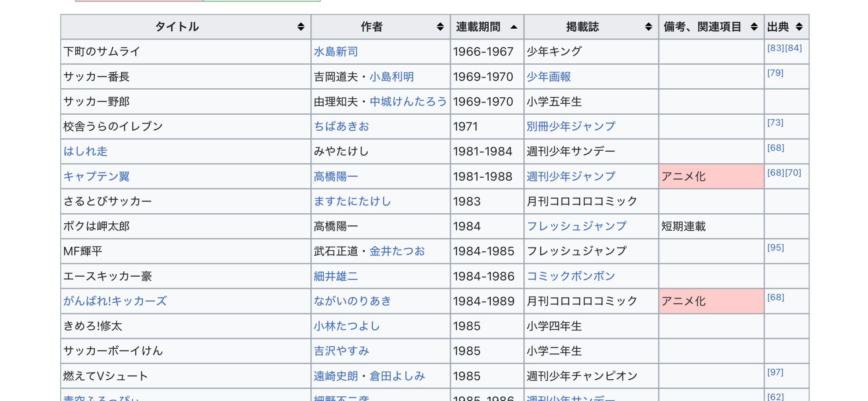
Task: Open the コミックボンボン magazine link
Action: (571, 276)
